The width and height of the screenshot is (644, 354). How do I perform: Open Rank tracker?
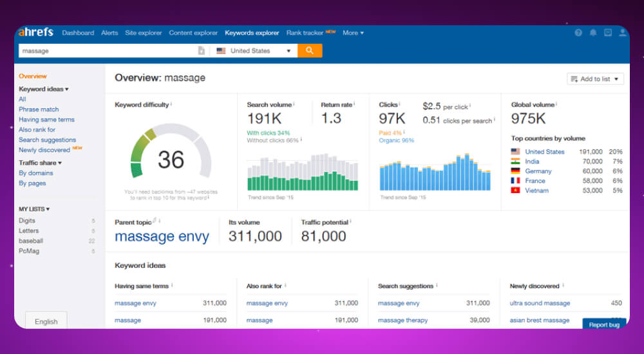tap(305, 33)
